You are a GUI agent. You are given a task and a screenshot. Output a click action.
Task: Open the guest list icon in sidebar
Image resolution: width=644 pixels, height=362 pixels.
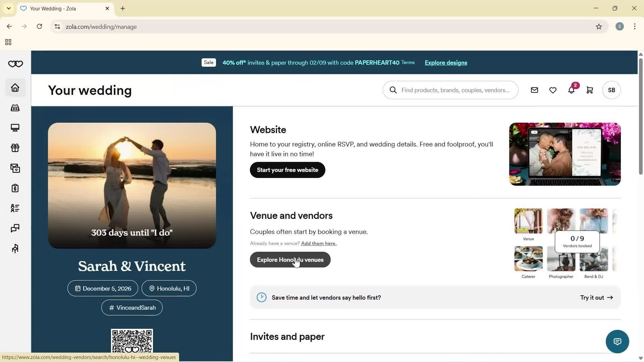click(15, 208)
